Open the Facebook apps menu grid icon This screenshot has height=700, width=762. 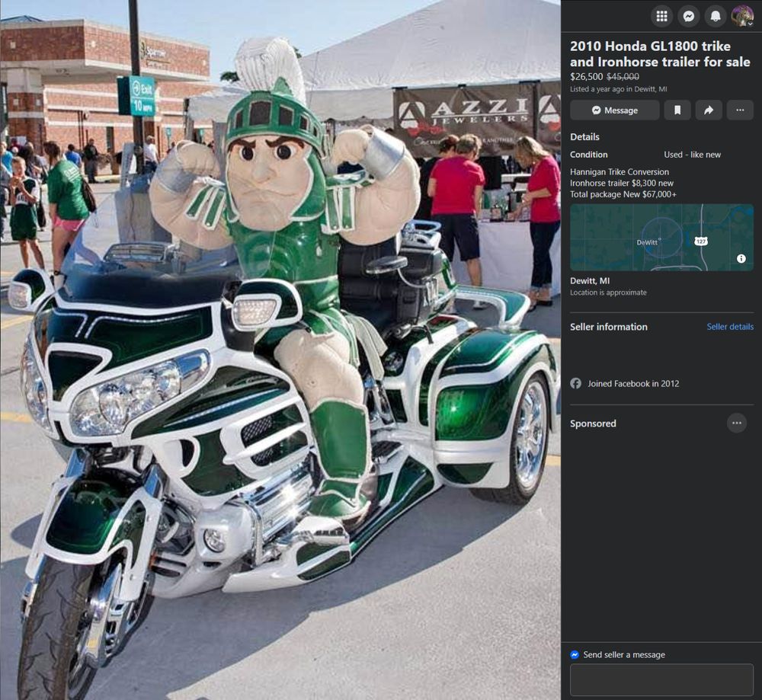click(661, 16)
